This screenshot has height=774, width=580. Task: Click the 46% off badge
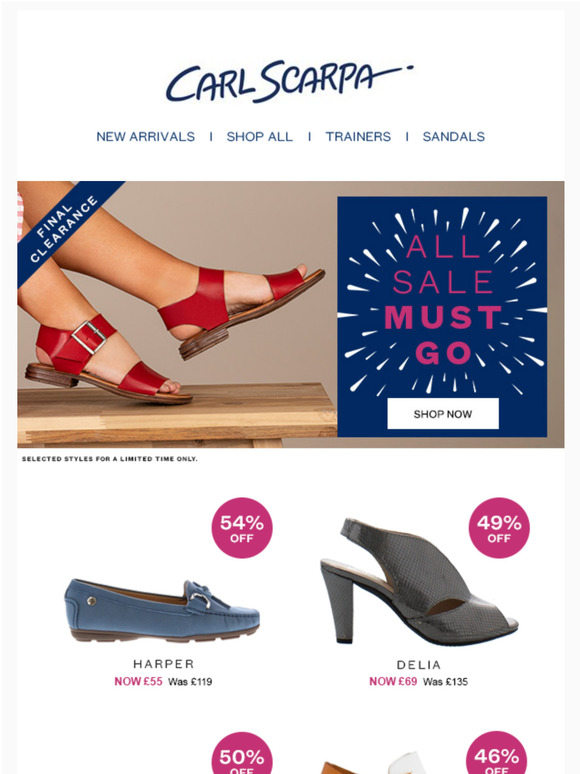click(497, 753)
